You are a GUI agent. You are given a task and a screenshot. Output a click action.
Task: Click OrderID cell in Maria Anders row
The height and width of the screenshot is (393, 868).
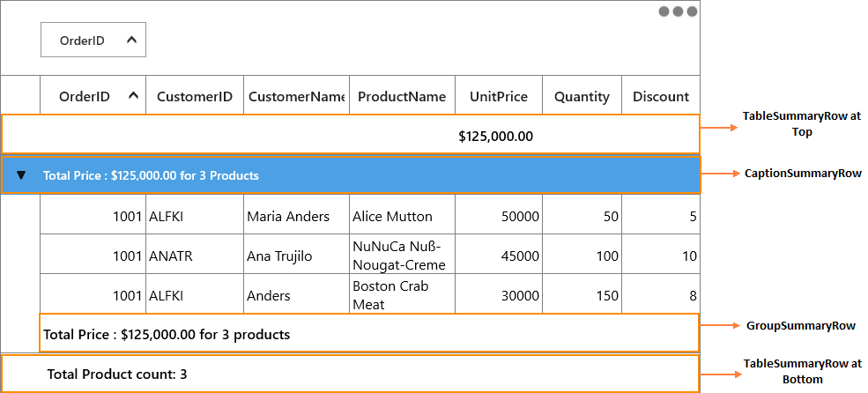click(x=93, y=214)
